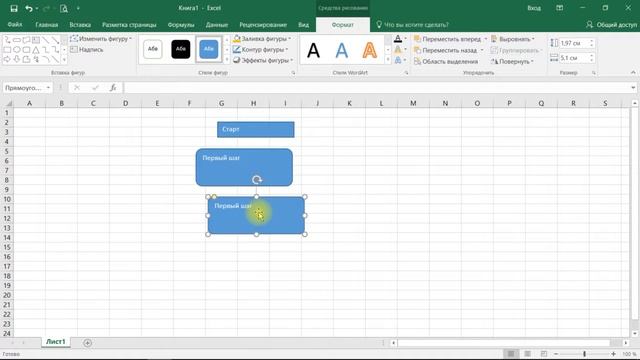Screen dimensions: 640x360
Task: Switch to the Вставка tab
Action: click(x=80, y=24)
